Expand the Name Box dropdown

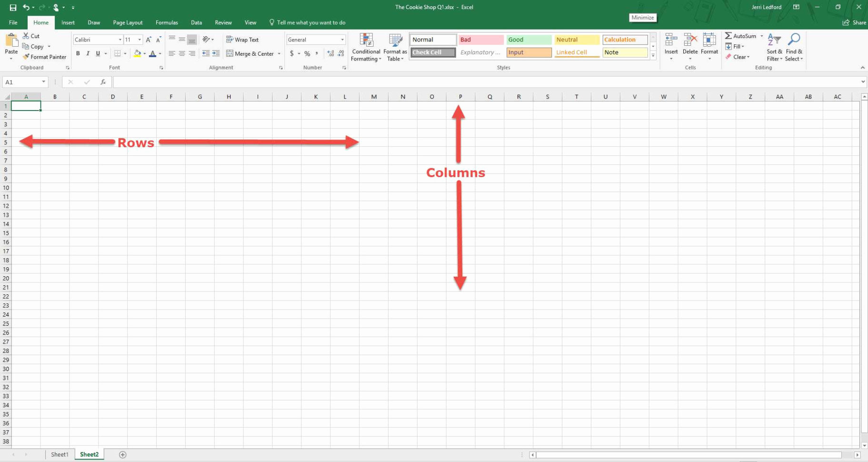click(x=43, y=82)
